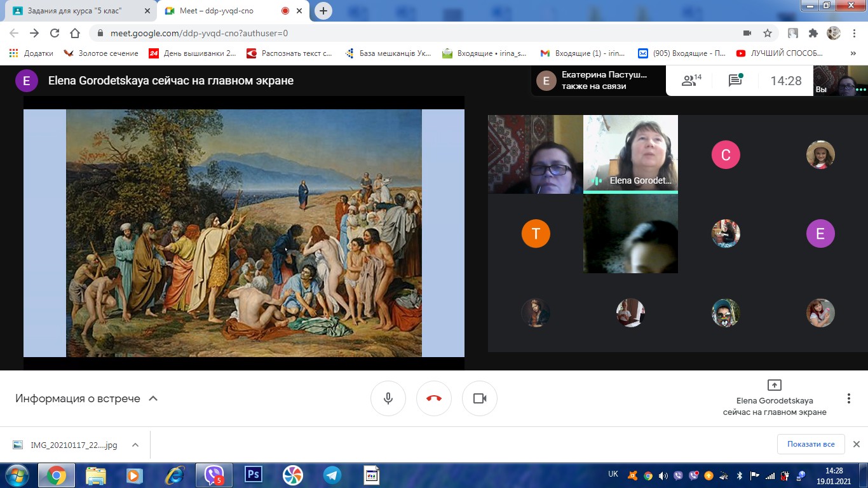Bookmark this page with star icon
Viewport: 868px width, 488px height.
pyautogui.click(x=768, y=33)
